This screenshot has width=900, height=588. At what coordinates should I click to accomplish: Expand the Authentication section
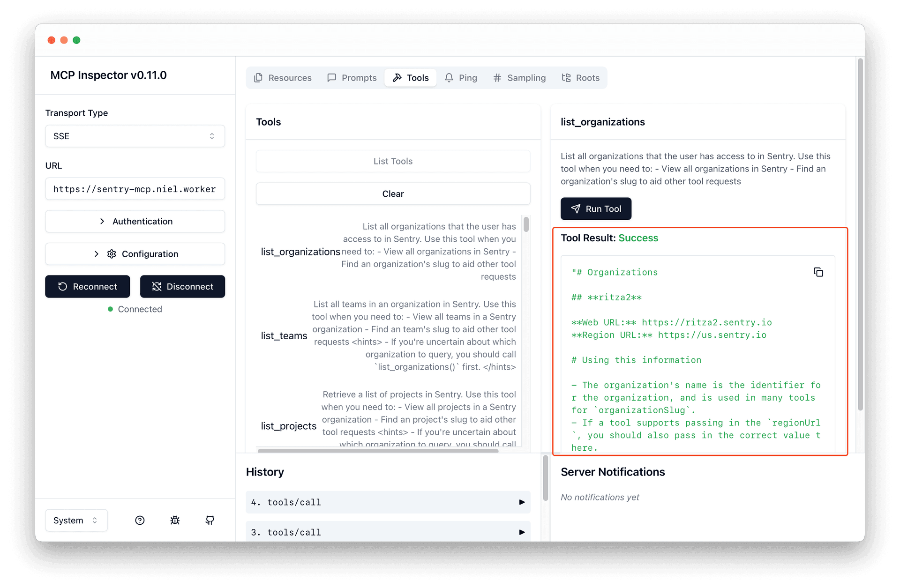pyautogui.click(x=135, y=221)
